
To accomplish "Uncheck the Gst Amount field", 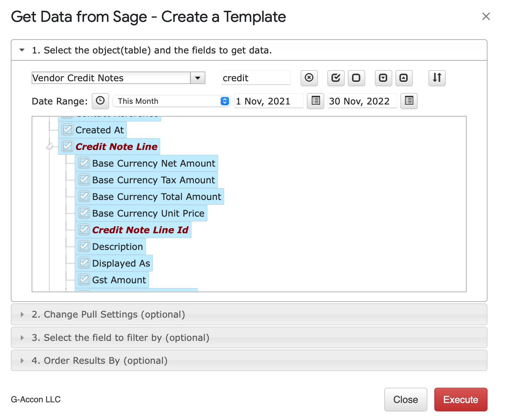I will click(x=84, y=280).
